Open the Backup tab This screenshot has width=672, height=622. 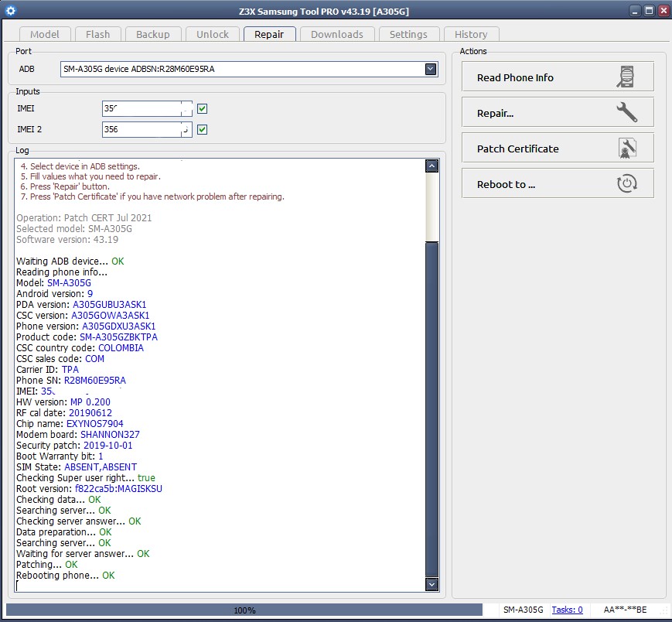(x=153, y=34)
